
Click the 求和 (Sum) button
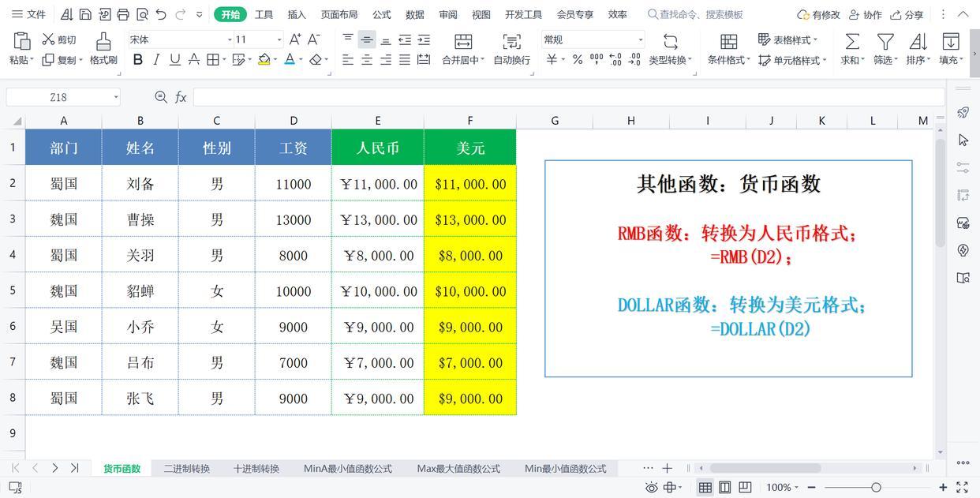click(852, 49)
